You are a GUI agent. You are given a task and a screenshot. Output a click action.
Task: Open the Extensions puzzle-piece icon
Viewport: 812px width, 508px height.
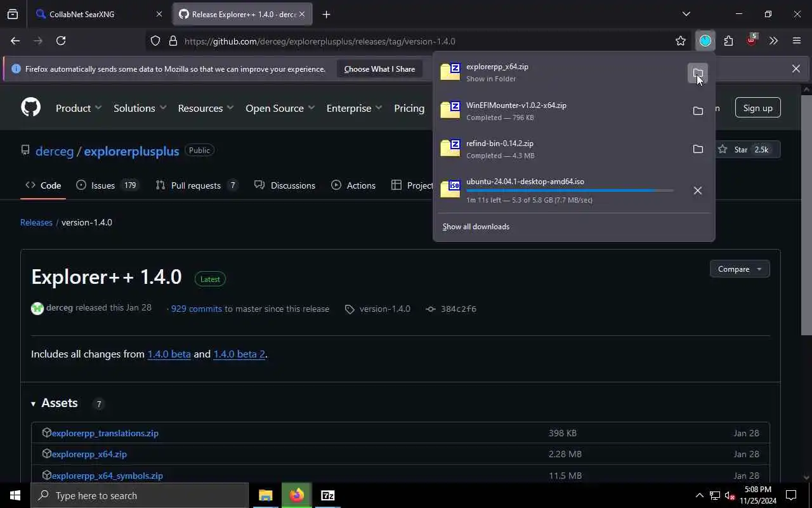(x=728, y=41)
